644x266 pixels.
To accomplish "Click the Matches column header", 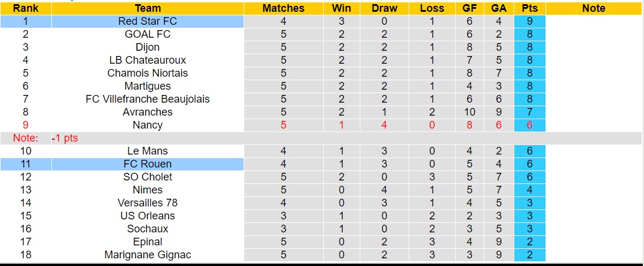I will [x=284, y=8].
